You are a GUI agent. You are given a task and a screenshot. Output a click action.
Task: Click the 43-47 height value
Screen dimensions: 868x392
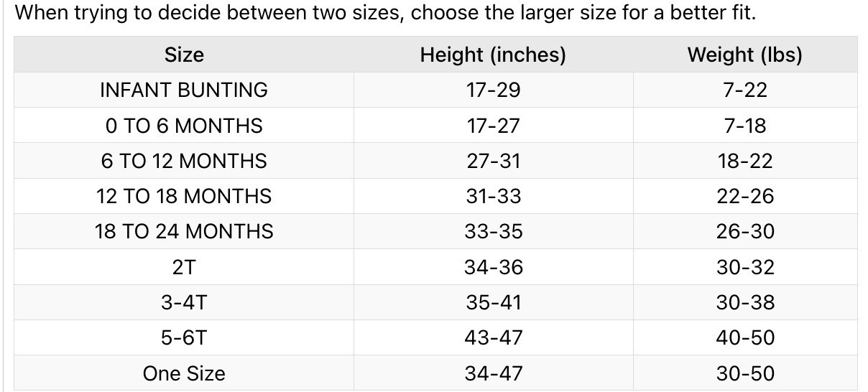493,337
